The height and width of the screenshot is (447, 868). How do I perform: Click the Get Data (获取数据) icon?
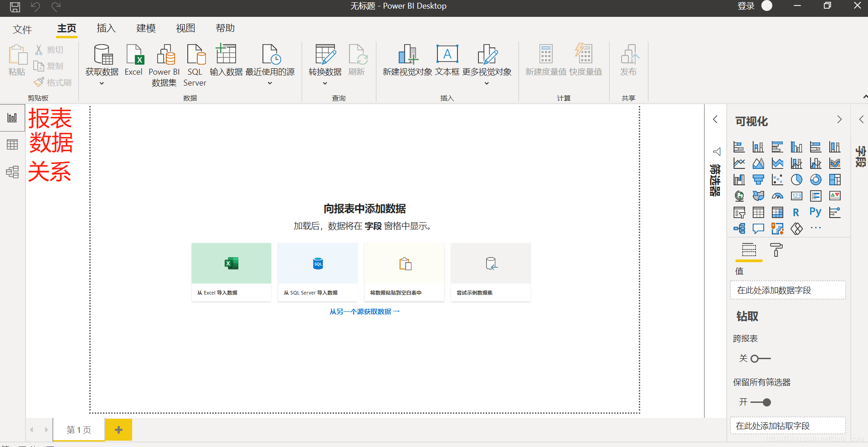point(103,55)
